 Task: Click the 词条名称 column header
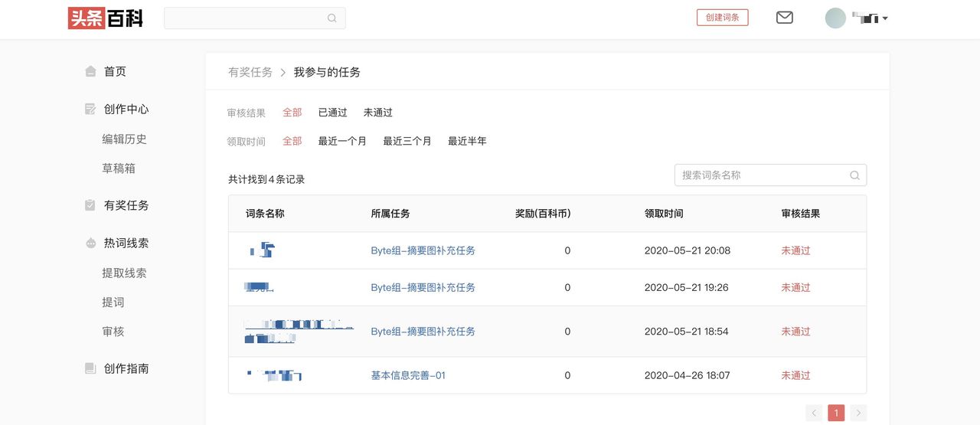pos(265,214)
